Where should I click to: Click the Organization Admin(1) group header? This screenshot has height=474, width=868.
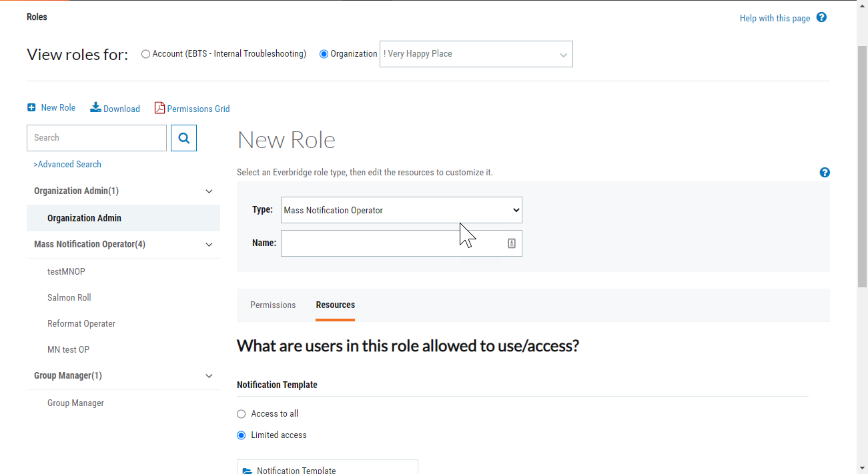click(x=123, y=191)
